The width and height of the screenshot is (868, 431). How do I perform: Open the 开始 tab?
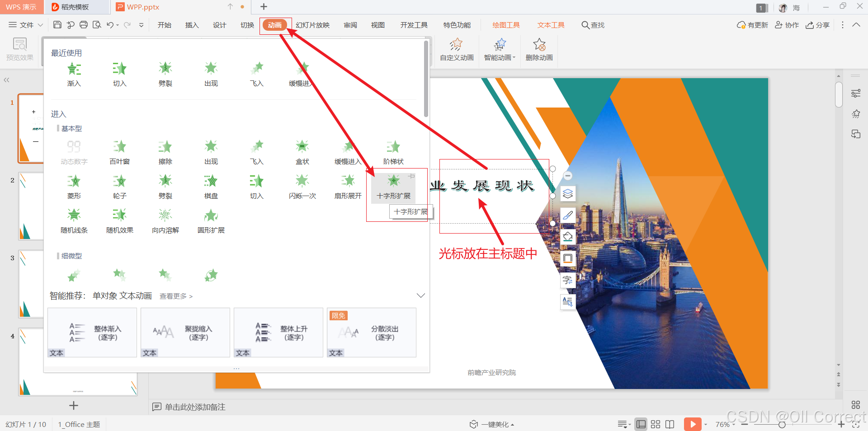click(165, 25)
